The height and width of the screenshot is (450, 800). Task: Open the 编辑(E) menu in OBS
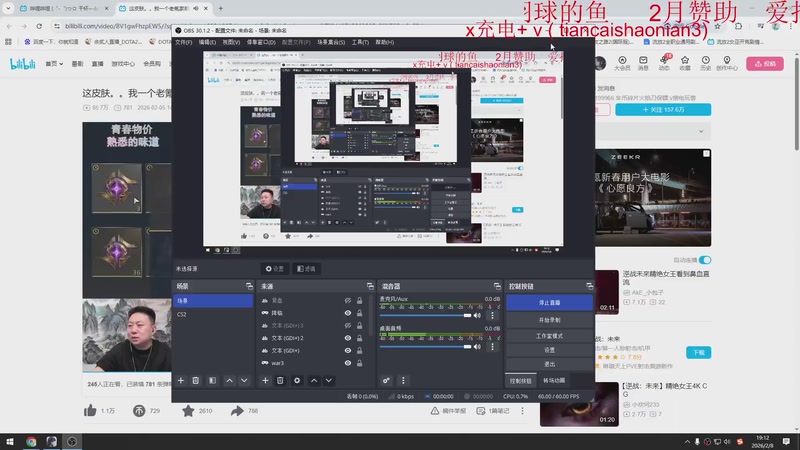pos(207,42)
